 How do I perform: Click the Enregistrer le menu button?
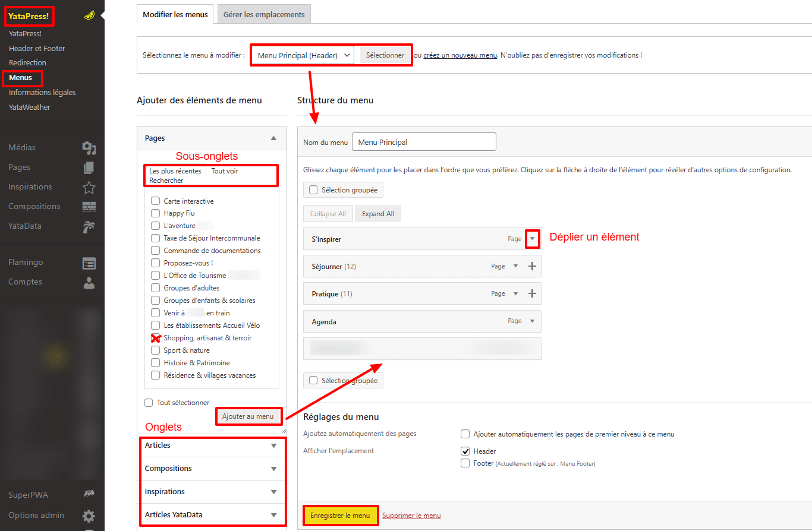(x=340, y=516)
